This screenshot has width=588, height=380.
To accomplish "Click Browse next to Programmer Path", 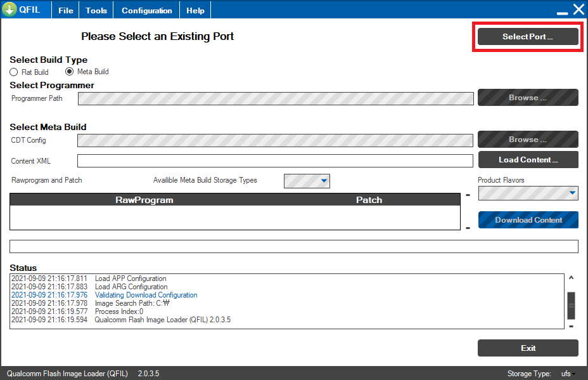I will (528, 98).
